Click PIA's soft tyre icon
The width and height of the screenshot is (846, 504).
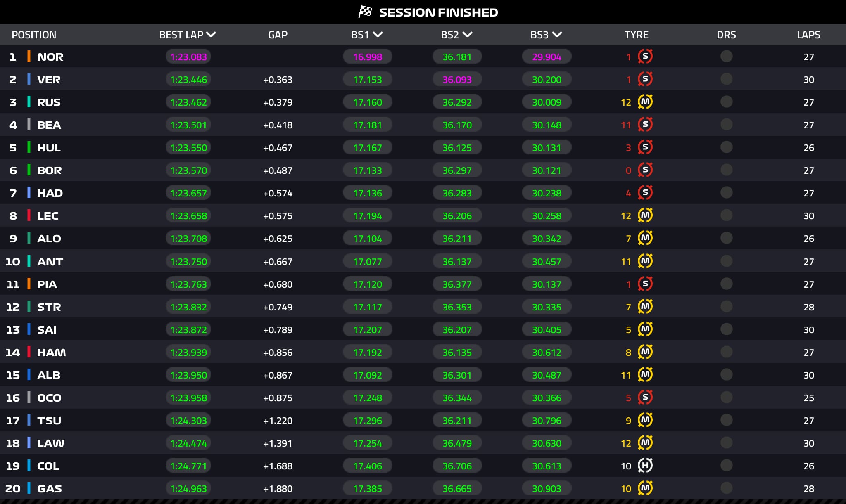645,284
